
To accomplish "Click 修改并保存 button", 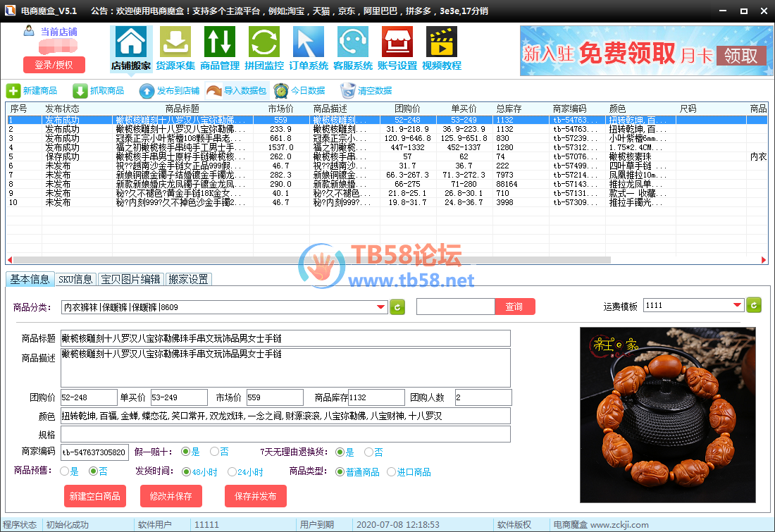I will click(171, 496).
